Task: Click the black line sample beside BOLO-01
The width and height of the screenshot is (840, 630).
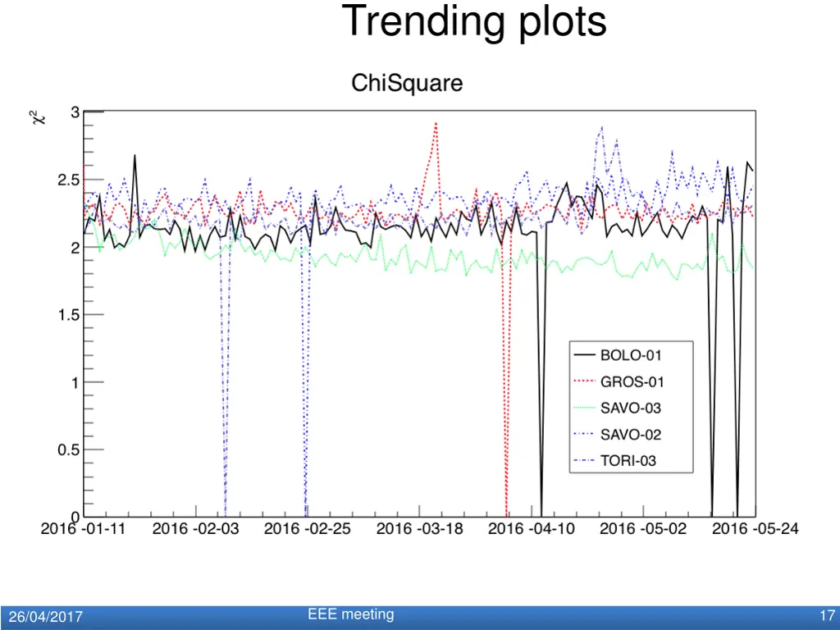Action: click(584, 355)
